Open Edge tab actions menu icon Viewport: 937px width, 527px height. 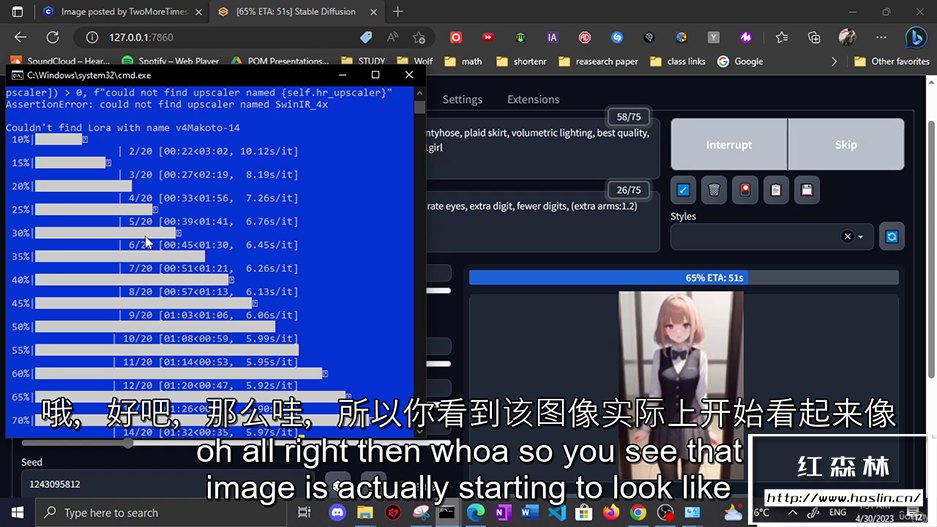click(x=17, y=11)
